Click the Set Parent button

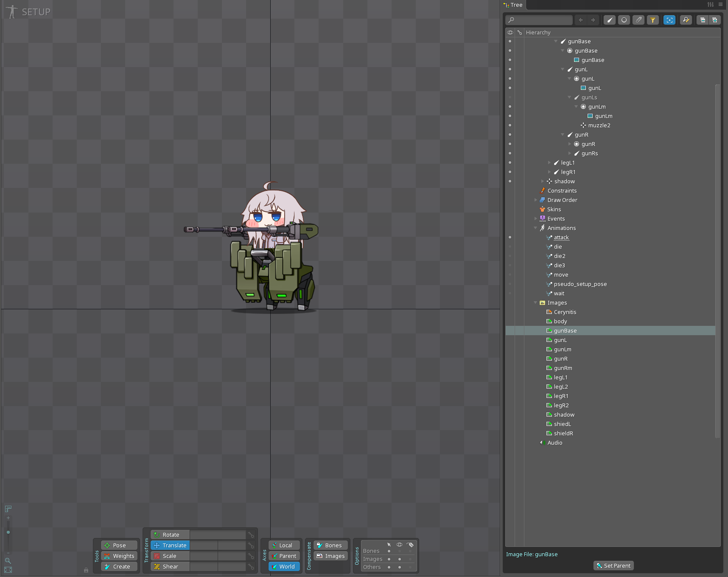[x=613, y=566]
